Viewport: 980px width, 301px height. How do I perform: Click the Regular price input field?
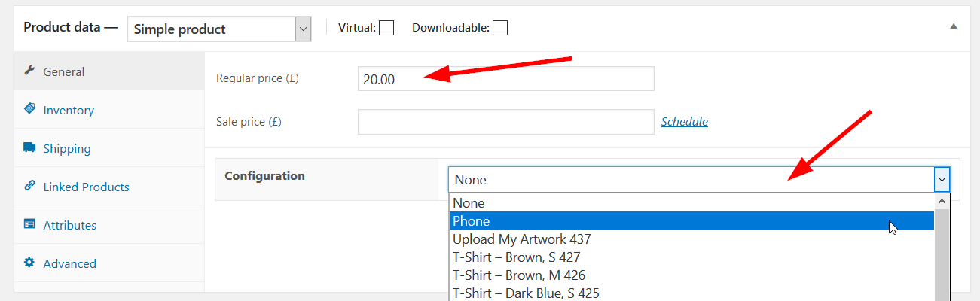(x=505, y=79)
